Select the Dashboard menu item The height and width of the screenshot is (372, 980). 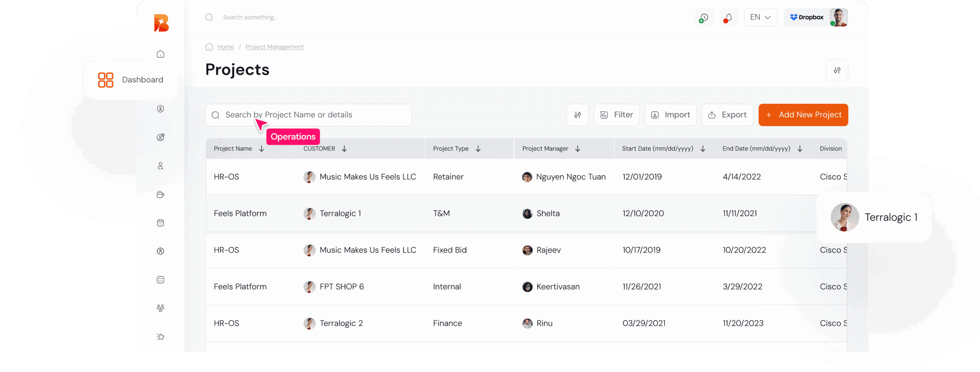point(131,80)
